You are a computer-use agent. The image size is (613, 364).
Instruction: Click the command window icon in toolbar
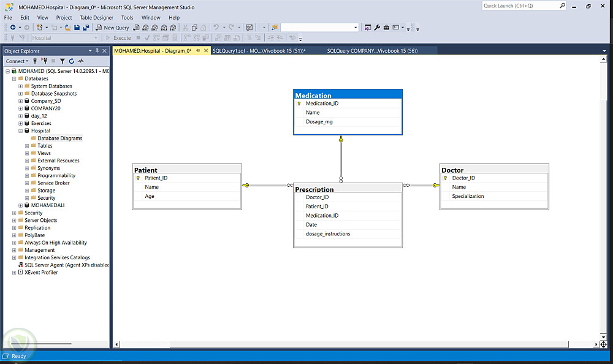[395, 28]
